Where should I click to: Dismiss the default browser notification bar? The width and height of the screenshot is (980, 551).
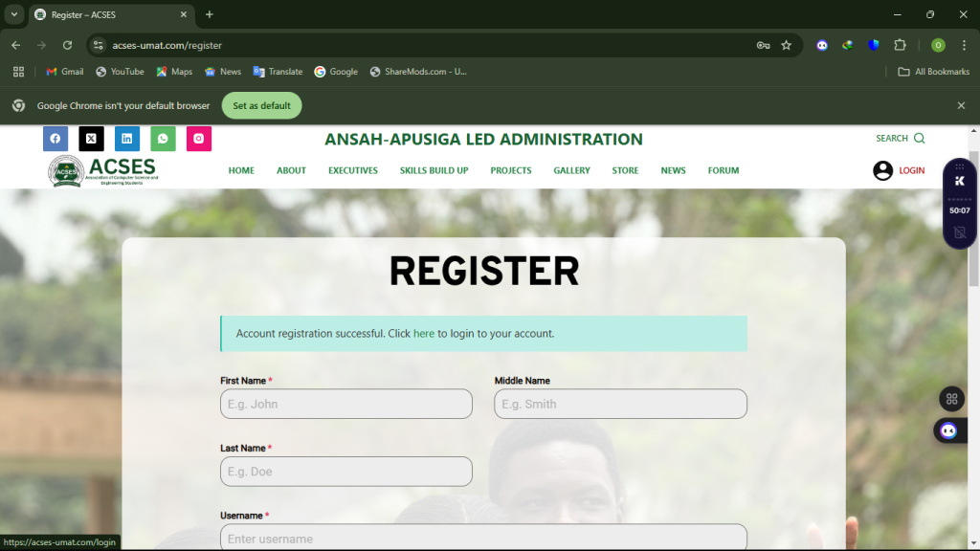click(961, 105)
